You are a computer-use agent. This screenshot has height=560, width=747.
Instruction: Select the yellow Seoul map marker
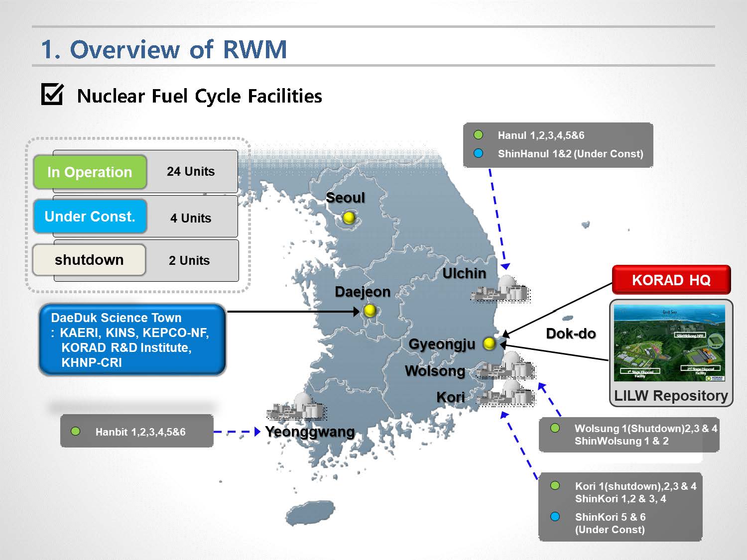[349, 218]
